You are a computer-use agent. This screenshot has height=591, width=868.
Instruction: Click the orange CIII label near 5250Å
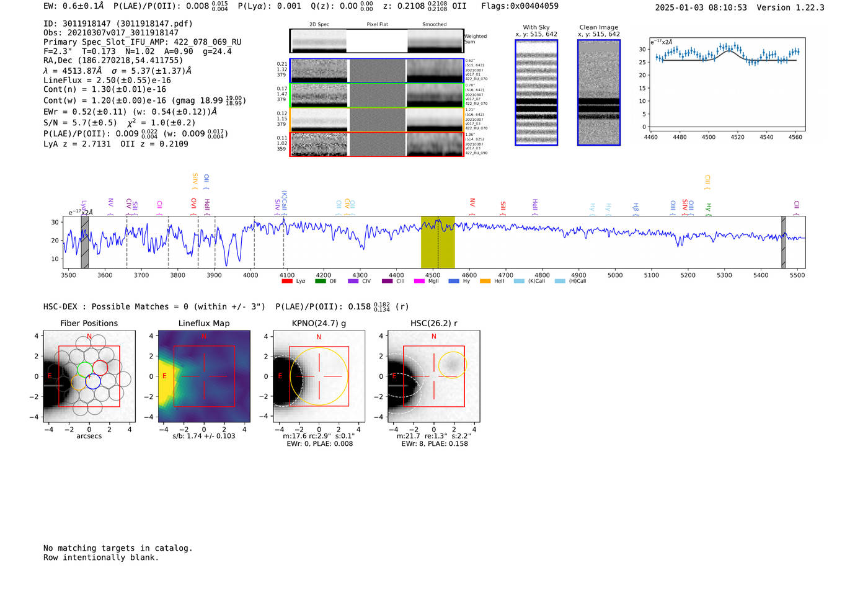coord(707,180)
